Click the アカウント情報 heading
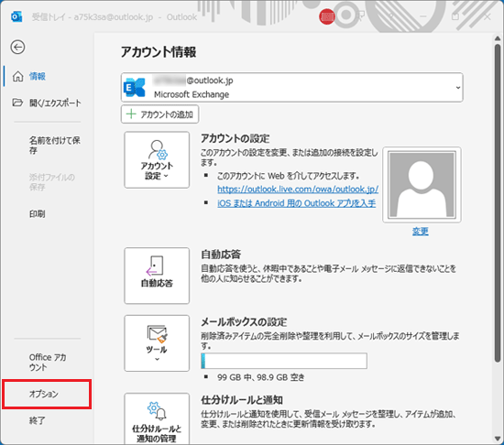Viewport: 504px width, 445px height. click(x=159, y=51)
